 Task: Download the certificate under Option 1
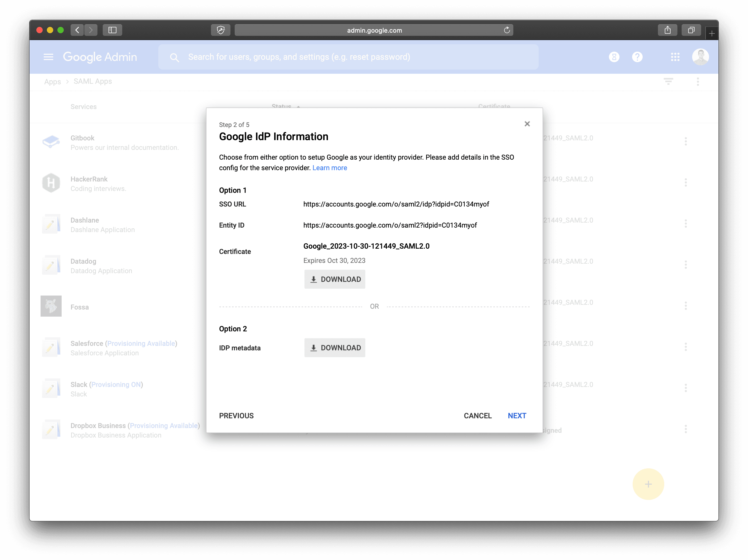coord(334,279)
